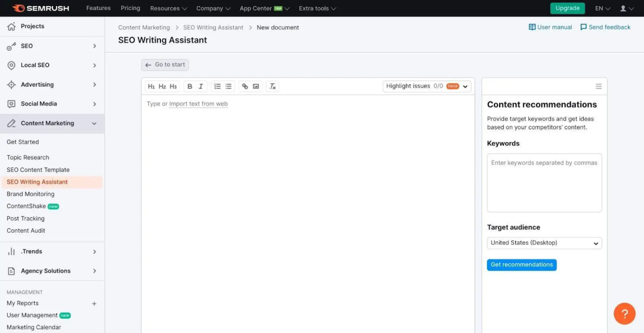This screenshot has width=644, height=333.
Task: Open Post Tracking
Action: coord(26,218)
